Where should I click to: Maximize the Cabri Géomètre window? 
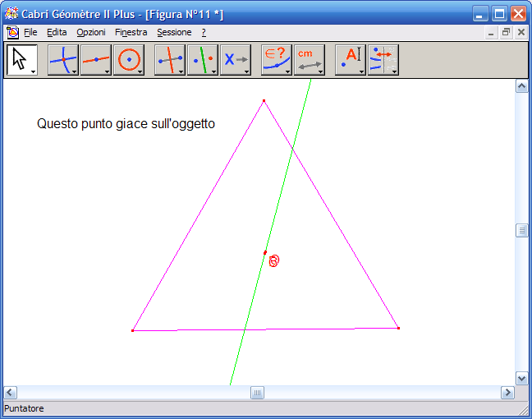(499, 14)
